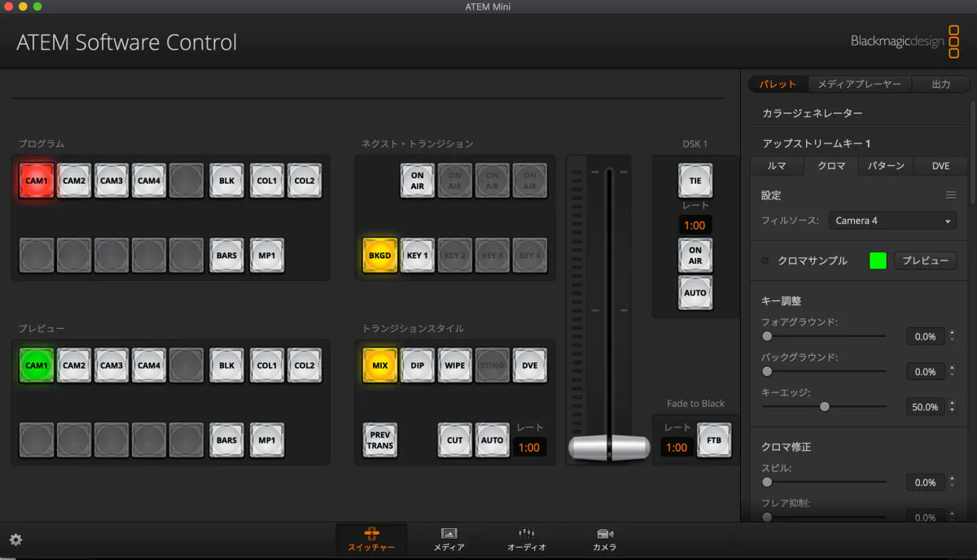Select MP1 on the プログラム bus
977x560 pixels.
(x=267, y=255)
